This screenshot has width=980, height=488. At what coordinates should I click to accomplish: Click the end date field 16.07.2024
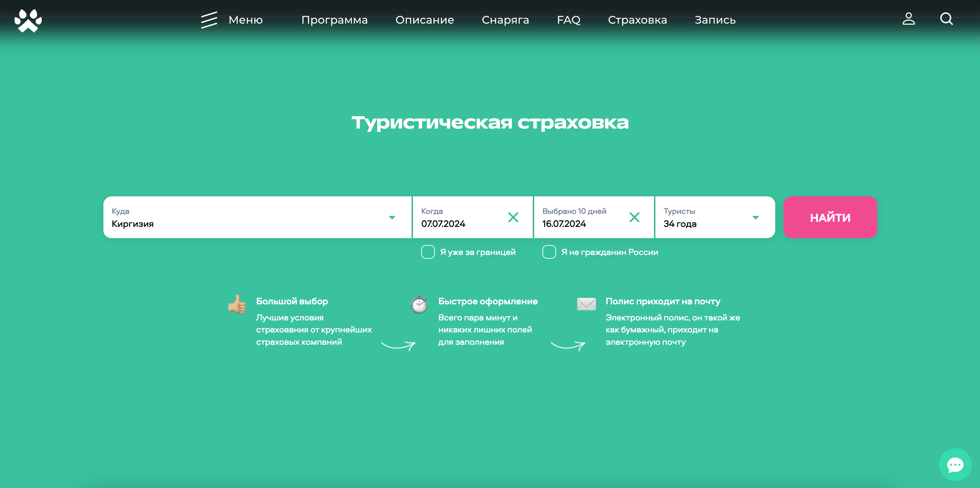tap(593, 217)
